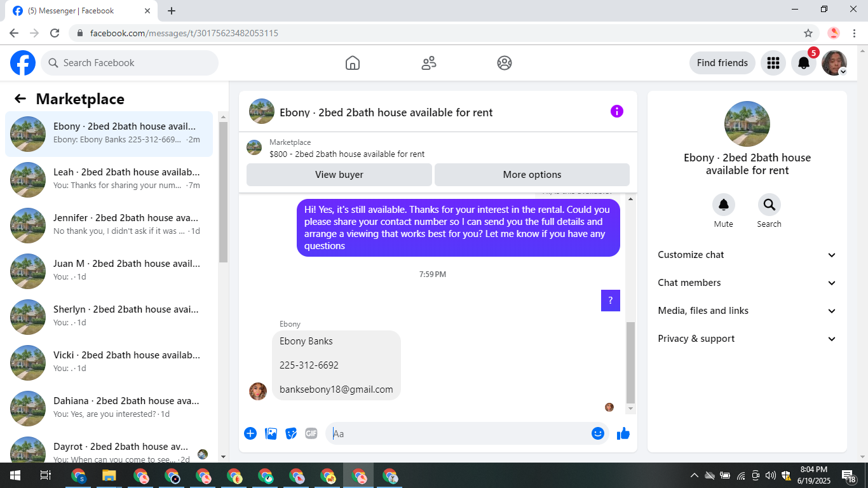Viewport: 868px width, 488px height.
Task: Expand the Privacy & support section
Action: (747, 339)
